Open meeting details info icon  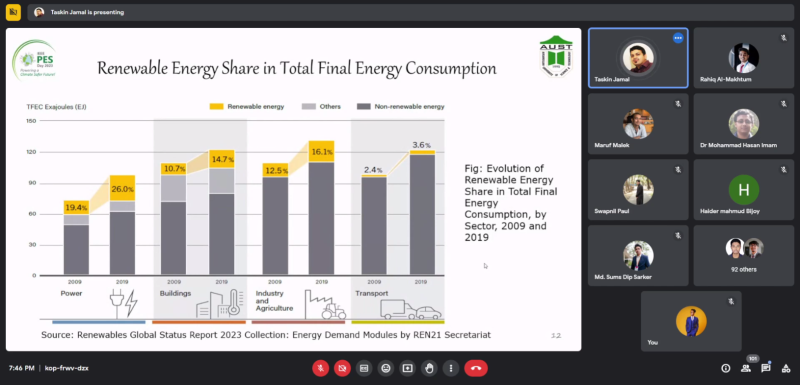pyautogui.click(x=725, y=368)
